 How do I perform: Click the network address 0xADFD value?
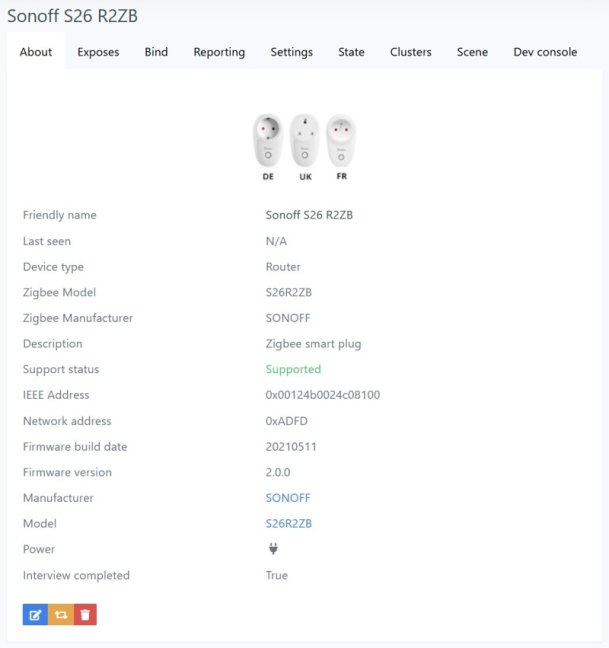click(x=287, y=421)
